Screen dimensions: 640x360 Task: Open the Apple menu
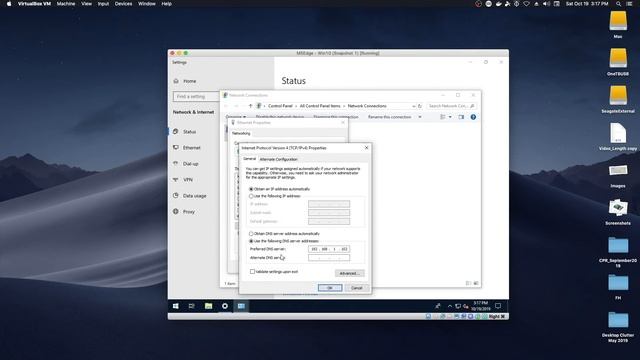coord(9,4)
